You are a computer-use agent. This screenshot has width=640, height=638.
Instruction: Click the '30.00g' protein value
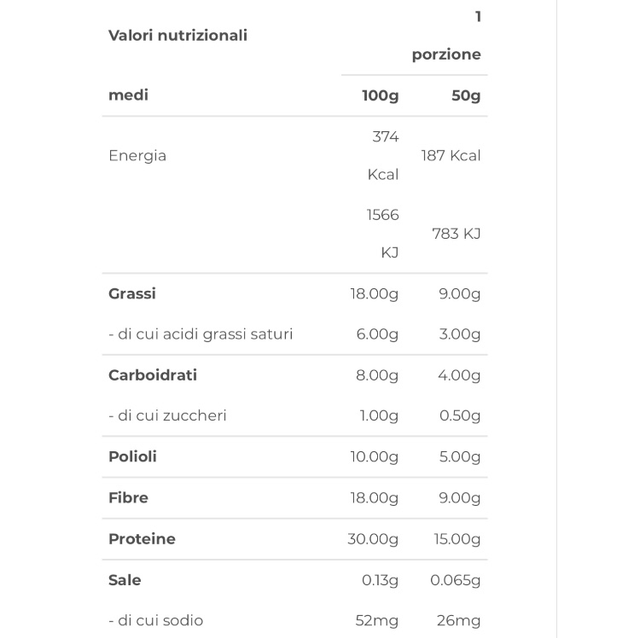pyautogui.click(x=373, y=539)
